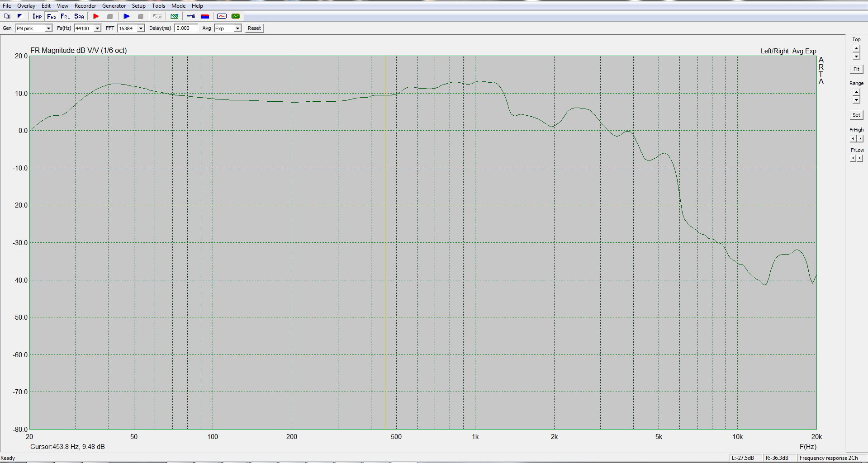Click the green overlay curves icon
The width and height of the screenshot is (868, 463).
174,16
